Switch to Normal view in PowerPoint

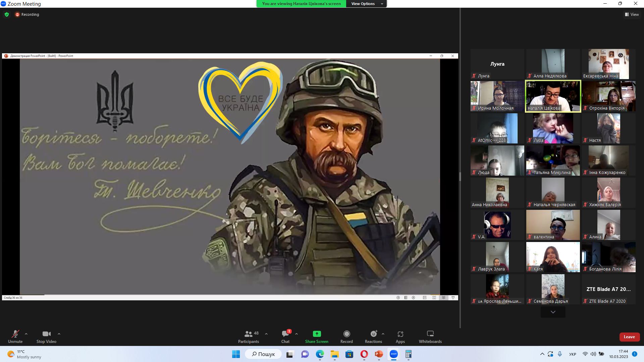click(425, 298)
